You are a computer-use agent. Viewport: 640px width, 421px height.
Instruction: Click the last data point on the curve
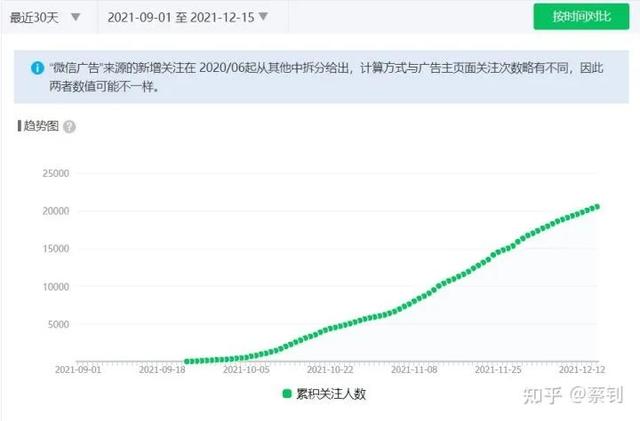click(x=597, y=206)
